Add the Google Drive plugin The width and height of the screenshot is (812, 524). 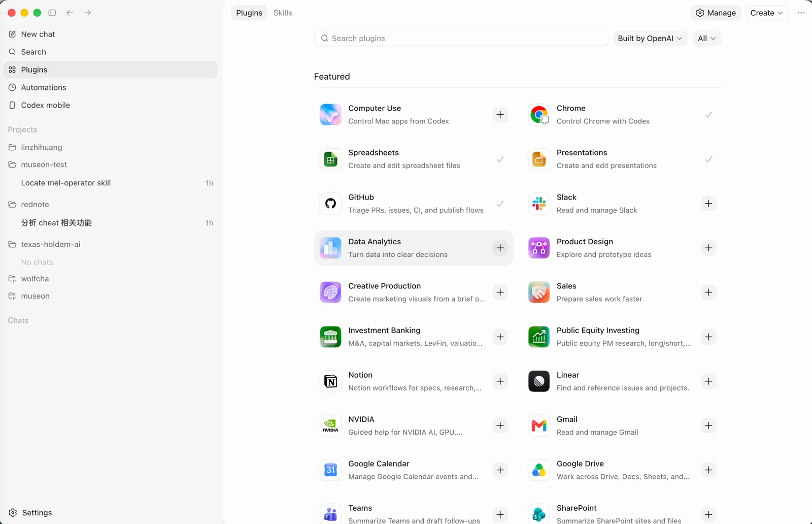tap(708, 470)
